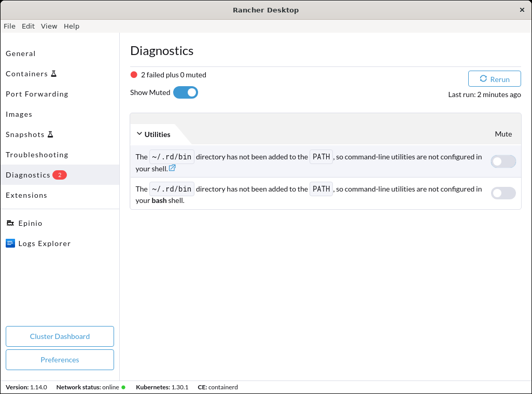
Task: Click the Kubernetes 1.30.1 status entry
Action: coord(162,387)
